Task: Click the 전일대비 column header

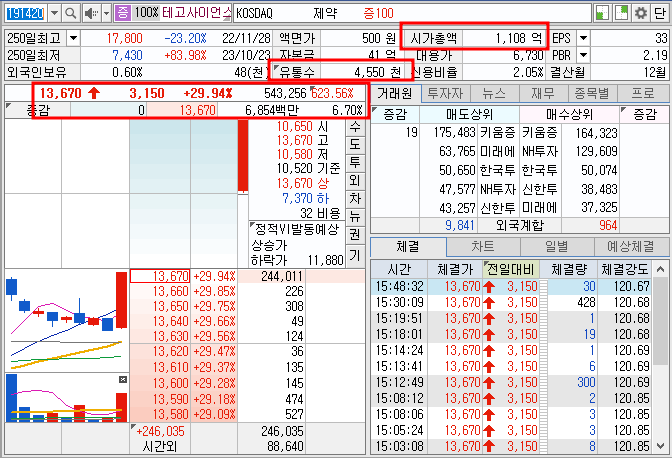Action: point(510,269)
